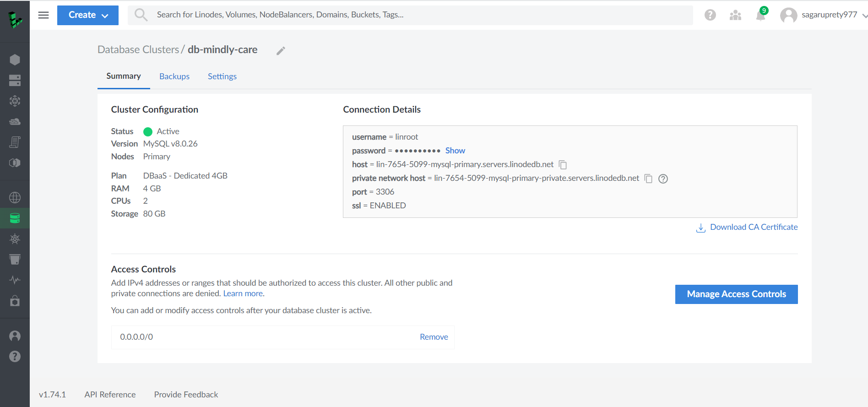The image size is (868, 407).
Task: Open Longview pulse icon in sidebar
Action: tap(15, 280)
